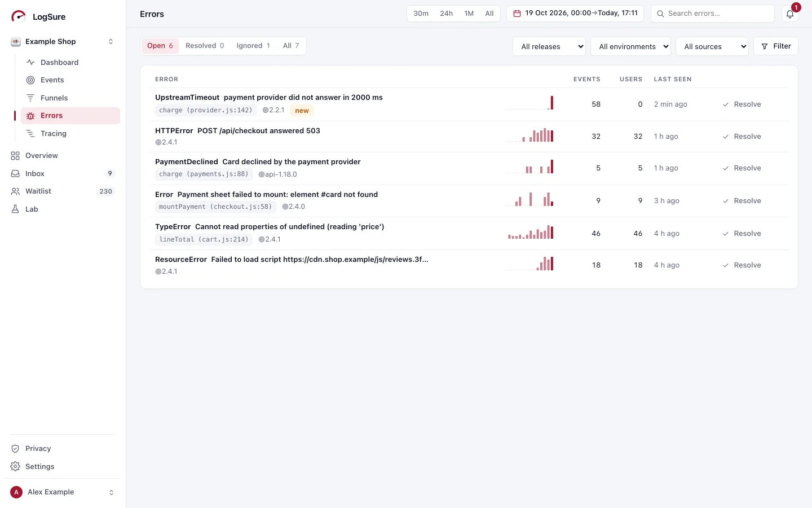Click the Waitlist people icon

(15, 191)
